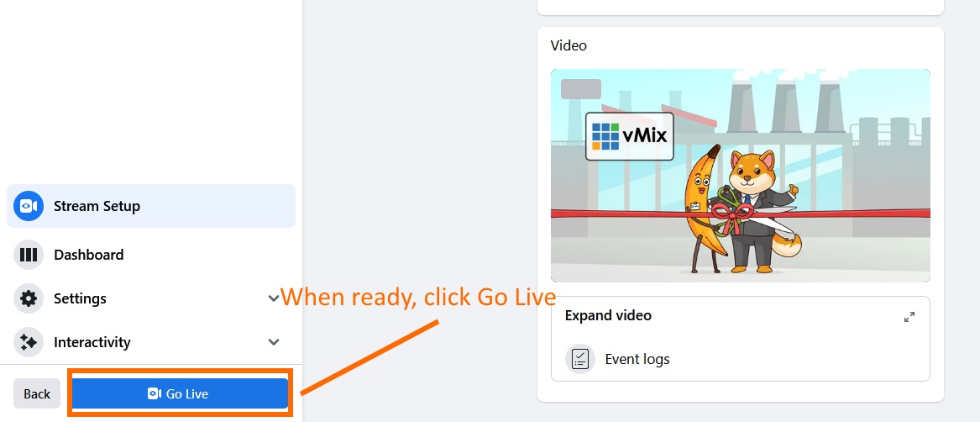This screenshot has width=980, height=422.
Task: Click the Stream Setup camera icon
Action: [29, 206]
